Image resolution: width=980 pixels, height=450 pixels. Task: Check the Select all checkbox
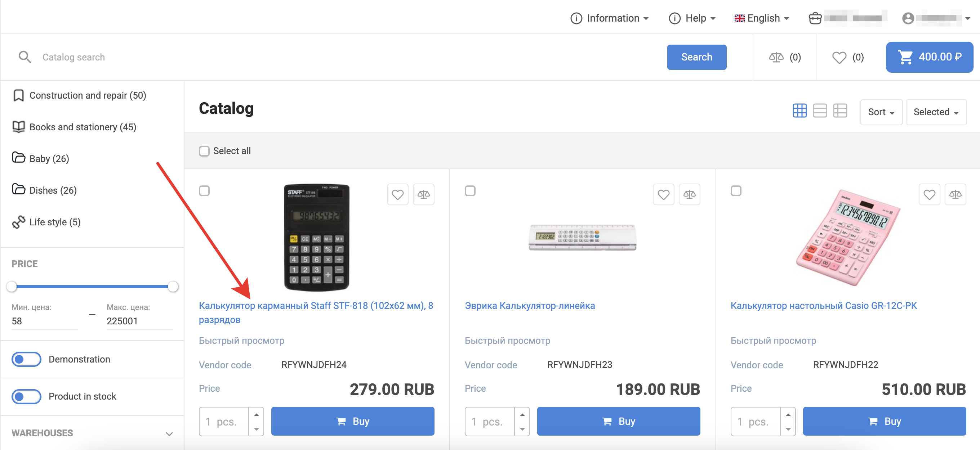(x=204, y=151)
